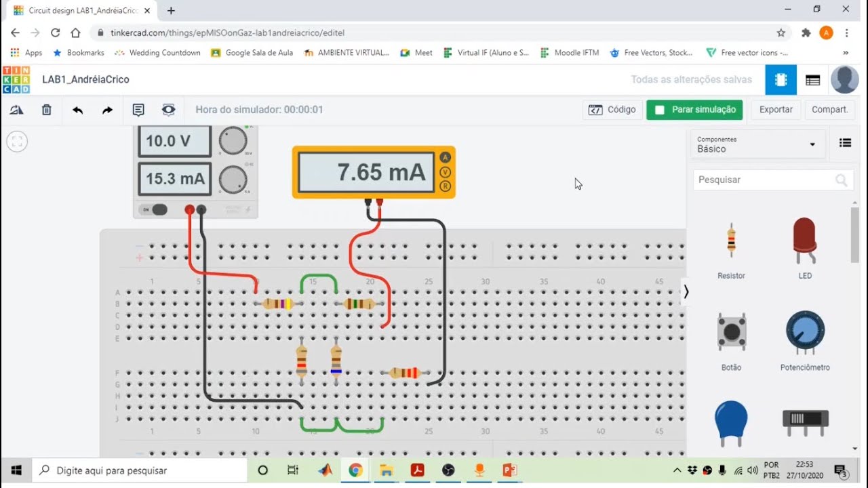Click the 10.0 V power supply display

175,141
